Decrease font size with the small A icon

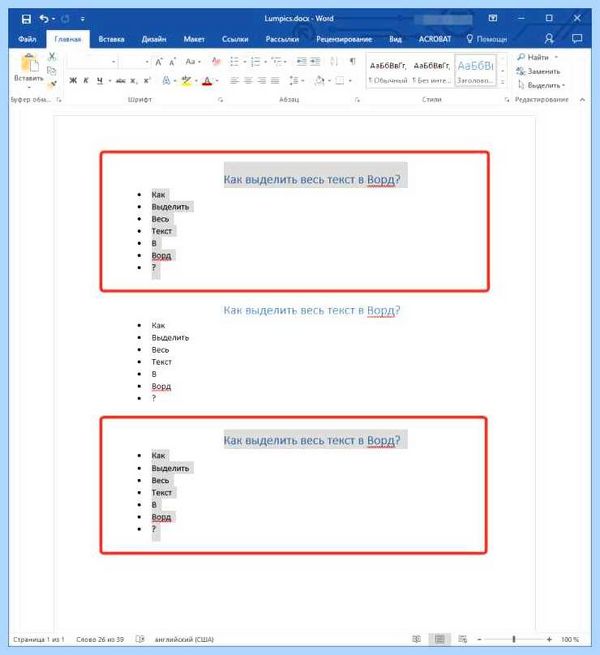point(172,62)
